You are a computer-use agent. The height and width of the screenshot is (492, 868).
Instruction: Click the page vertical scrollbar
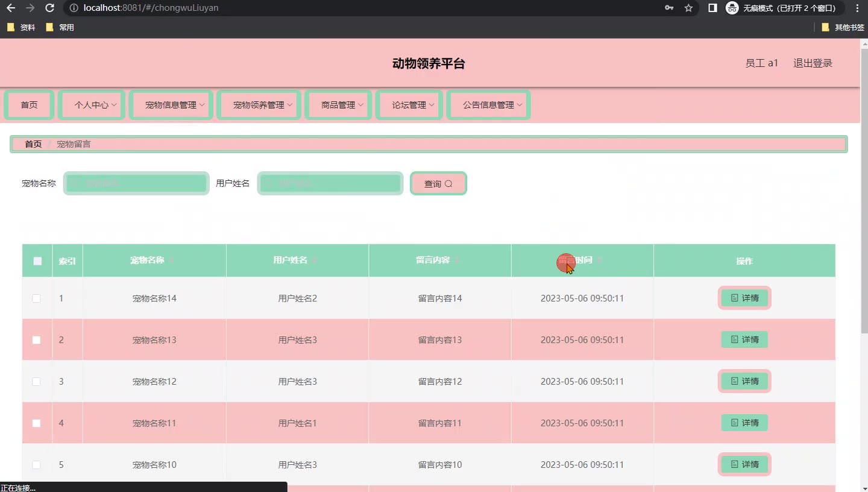(x=864, y=190)
